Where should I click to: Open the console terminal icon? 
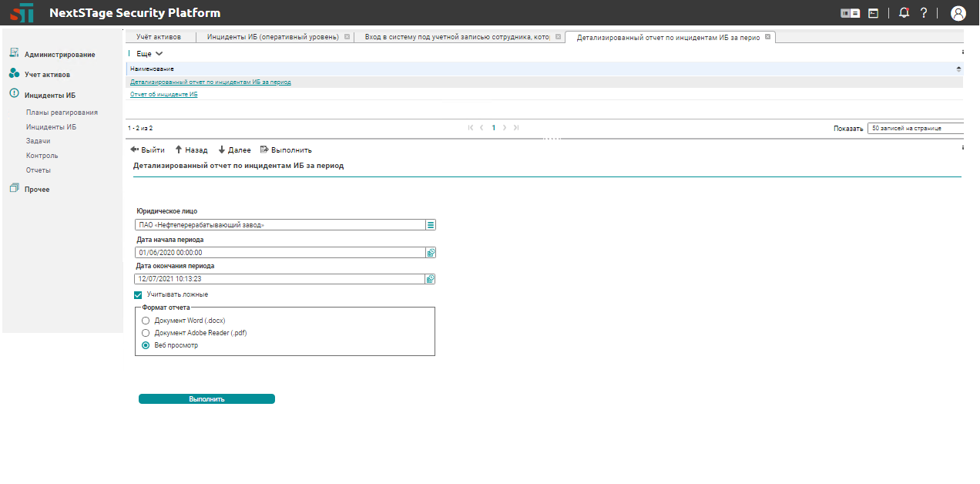pyautogui.click(x=874, y=13)
